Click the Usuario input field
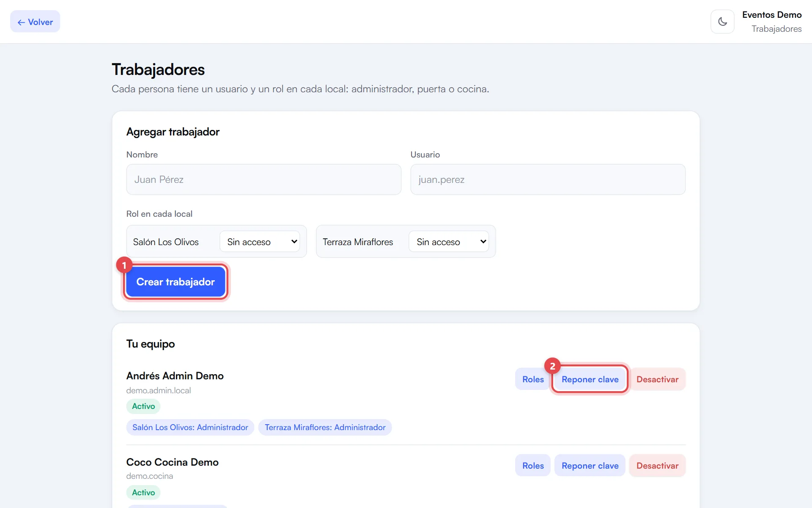The height and width of the screenshot is (508, 812). (x=548, y=179)
